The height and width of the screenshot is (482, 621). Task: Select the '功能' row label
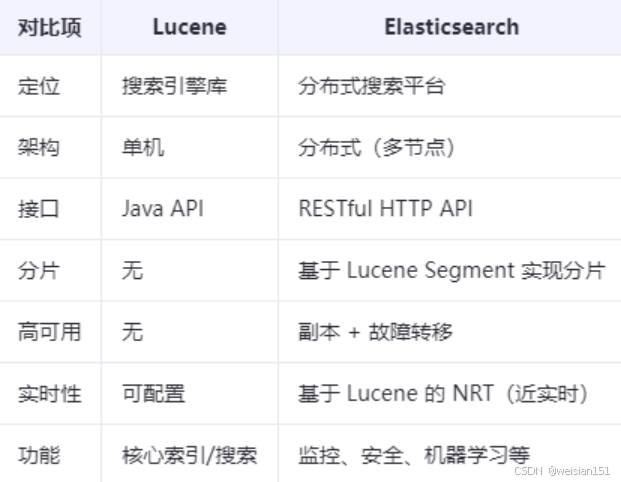39,455
